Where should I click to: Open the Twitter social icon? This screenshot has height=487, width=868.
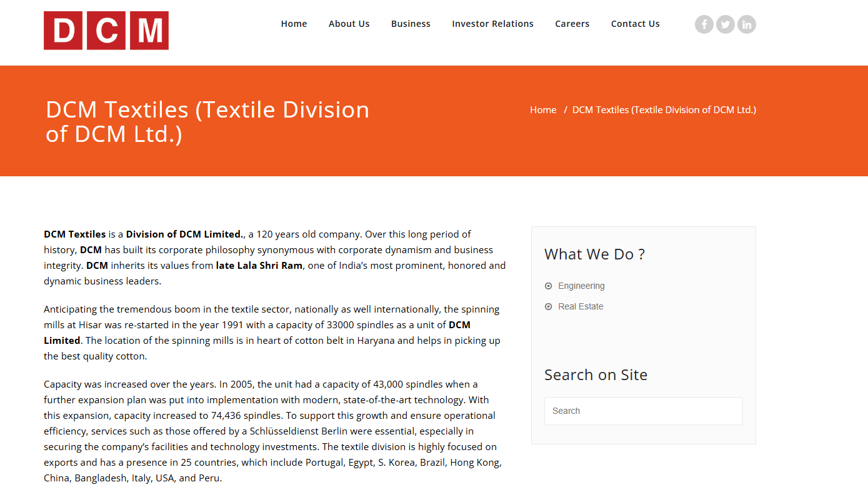coord(725,24)
